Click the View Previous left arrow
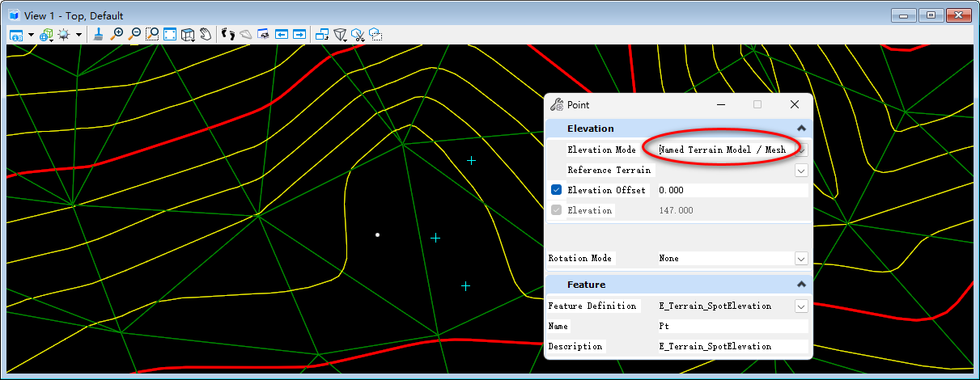 point(281,35)
